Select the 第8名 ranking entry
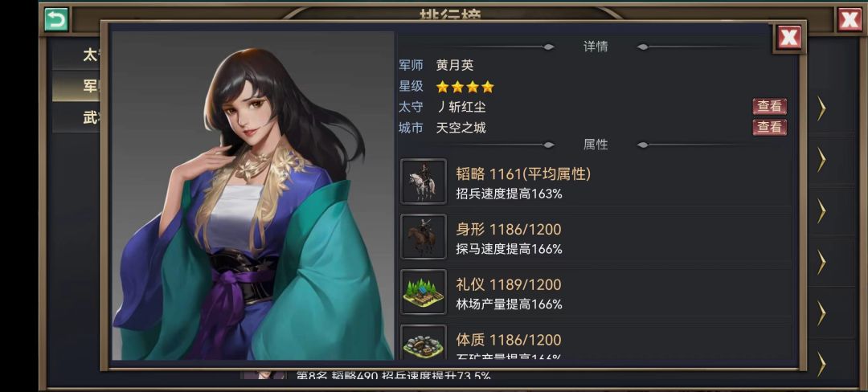The height and width of the screenshot is (392, 868). click(393, 375)
